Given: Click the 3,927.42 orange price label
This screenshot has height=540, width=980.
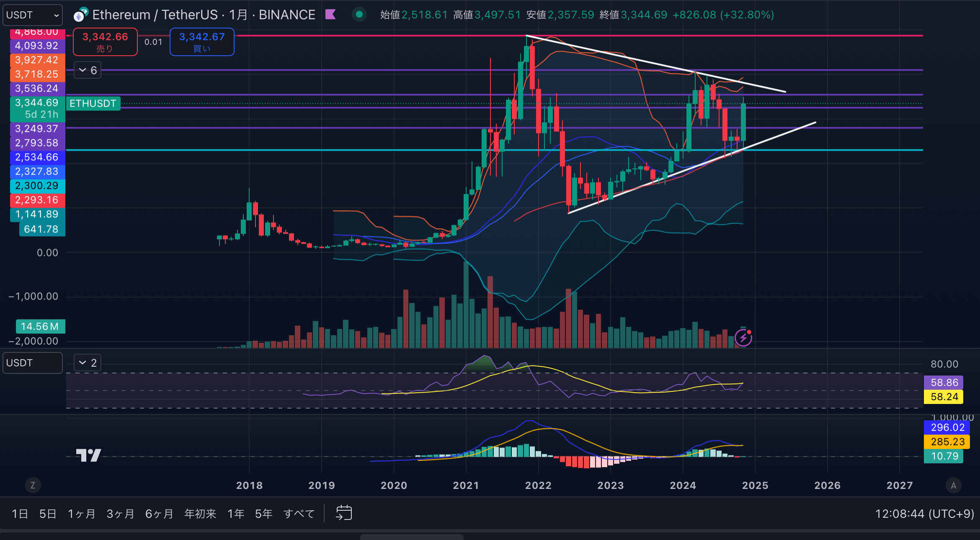Looking at the screenshot, I should (x=37, y=60).
